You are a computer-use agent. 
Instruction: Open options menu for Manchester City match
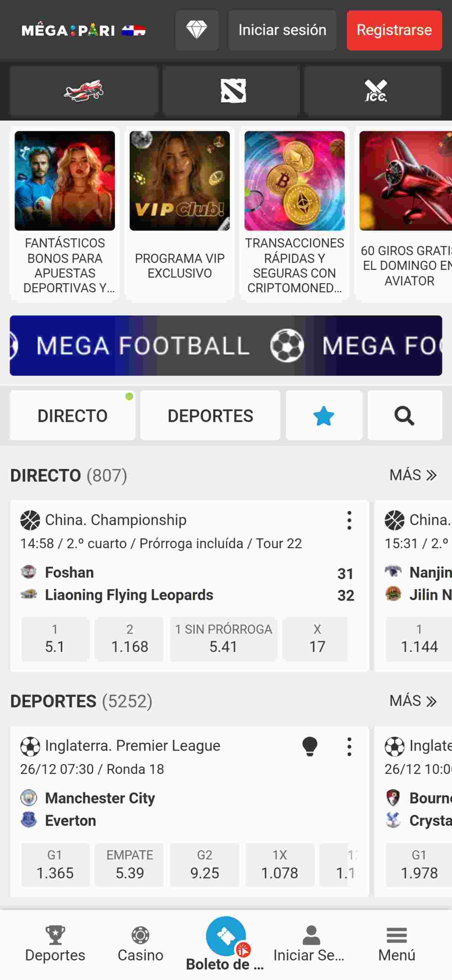[349, 746]
